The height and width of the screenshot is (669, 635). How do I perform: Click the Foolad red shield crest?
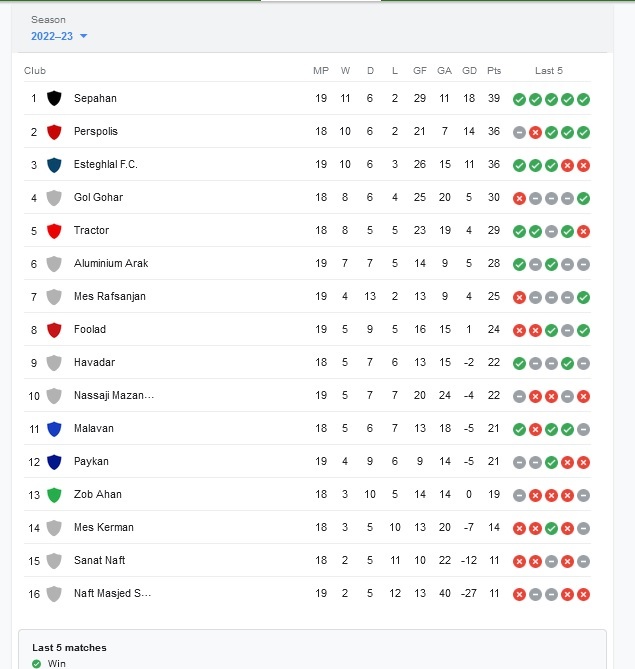coord(54,329)
